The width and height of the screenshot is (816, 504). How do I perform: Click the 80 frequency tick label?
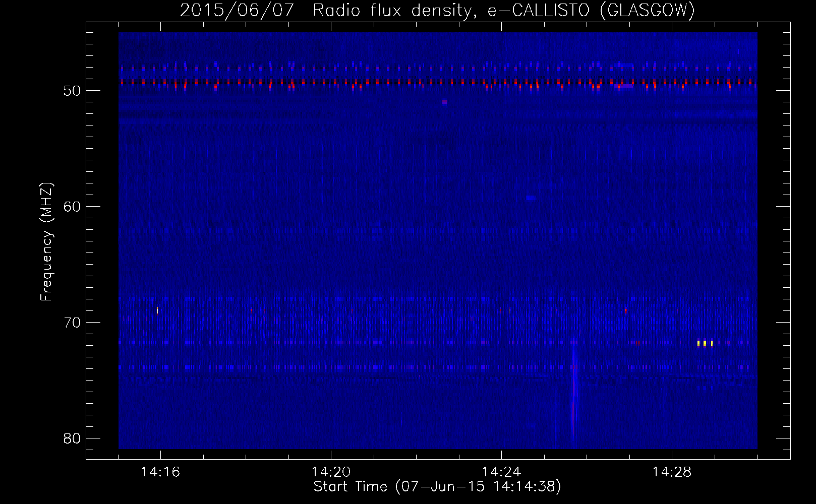click(72, 438)
